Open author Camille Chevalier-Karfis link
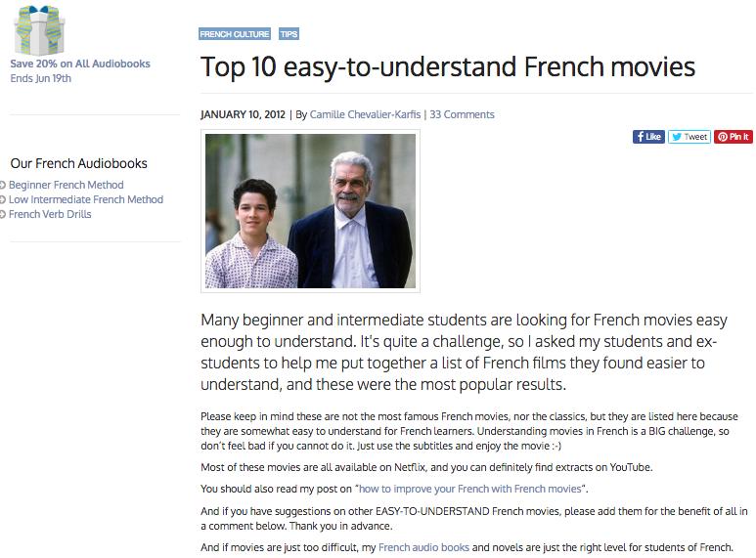Screen dimensions: 756x558 tap(365, 114)
